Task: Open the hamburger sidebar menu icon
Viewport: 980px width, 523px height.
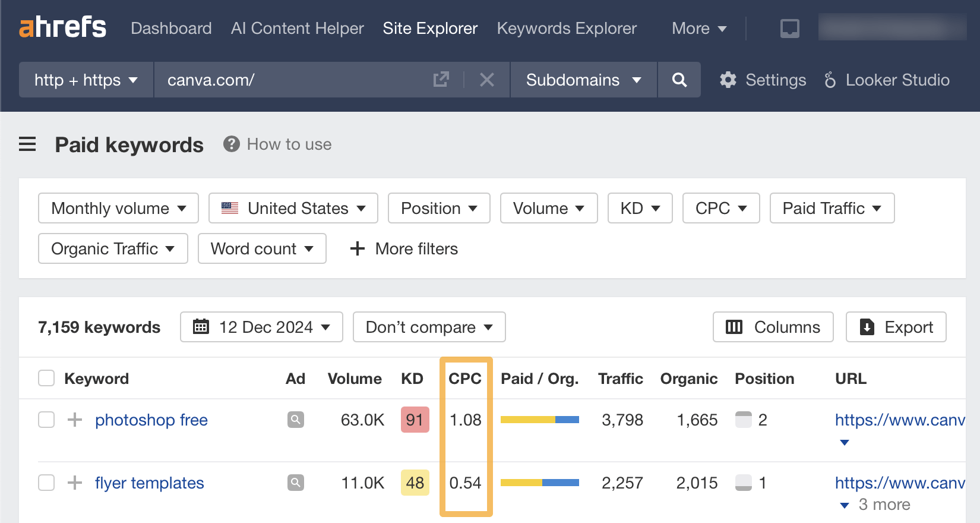Action: pyautogui.click(x=27, y=144)
